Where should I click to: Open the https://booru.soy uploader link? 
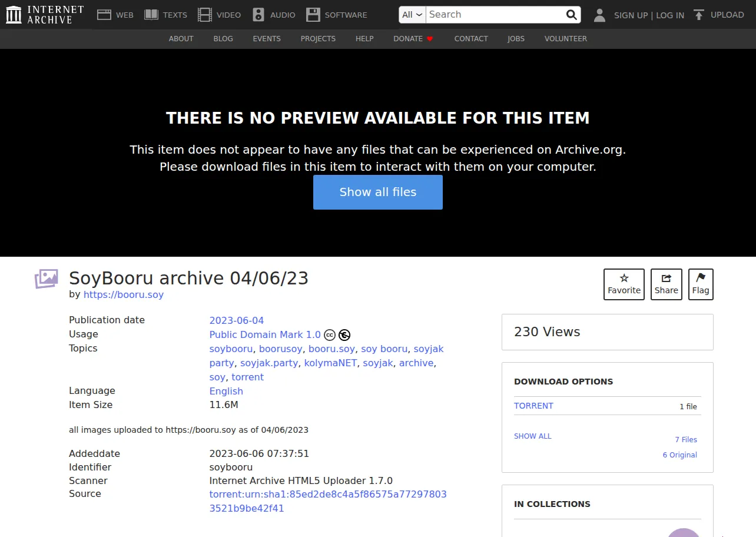(124, 294)
